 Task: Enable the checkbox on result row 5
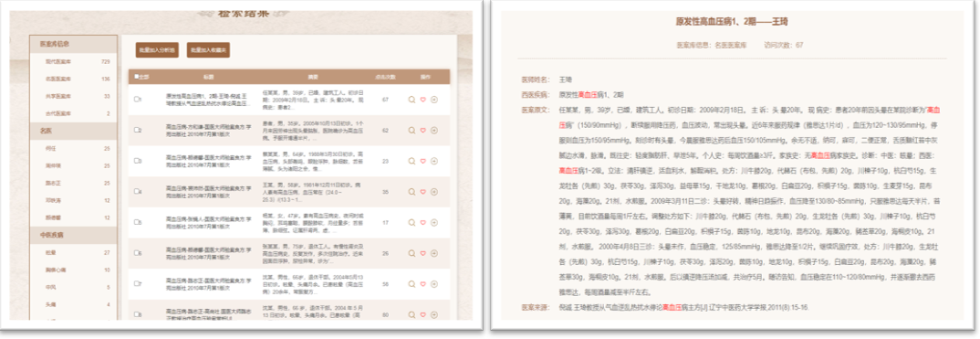click(x=137, y=222)
